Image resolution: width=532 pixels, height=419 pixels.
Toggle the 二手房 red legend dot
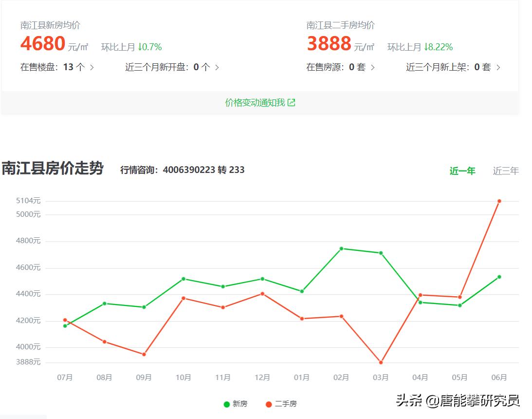coord(269,404)
